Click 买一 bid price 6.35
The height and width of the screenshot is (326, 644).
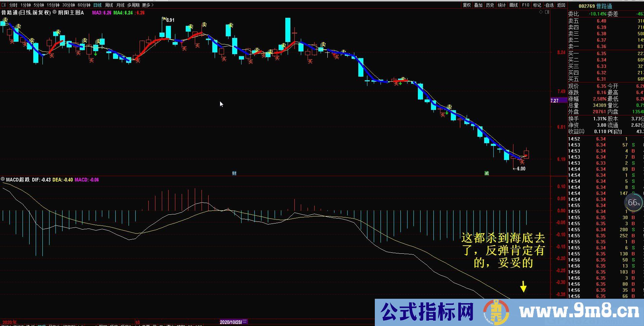coord(601,53)
